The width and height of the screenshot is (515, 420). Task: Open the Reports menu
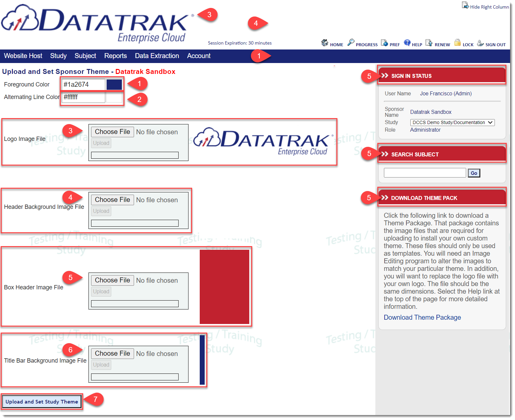point(116,56)
